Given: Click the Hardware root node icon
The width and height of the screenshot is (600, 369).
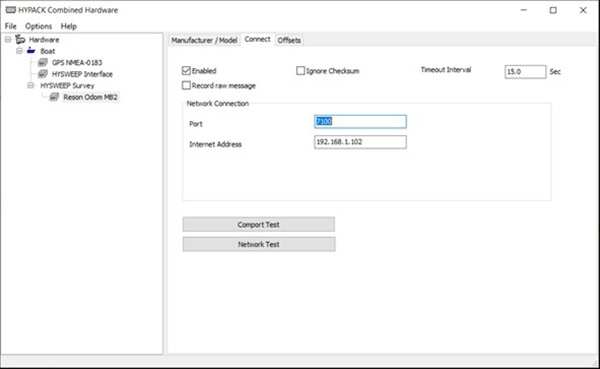Looking at the screenshot, I should tap(20, 39).
